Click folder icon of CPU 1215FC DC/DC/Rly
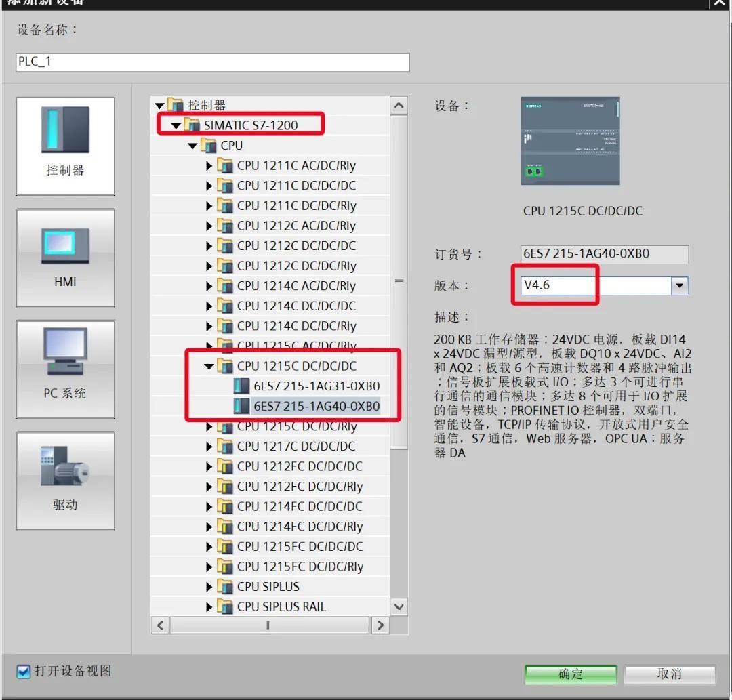The width and height of the screenshot is (732, 700). (x=225, y=567)
